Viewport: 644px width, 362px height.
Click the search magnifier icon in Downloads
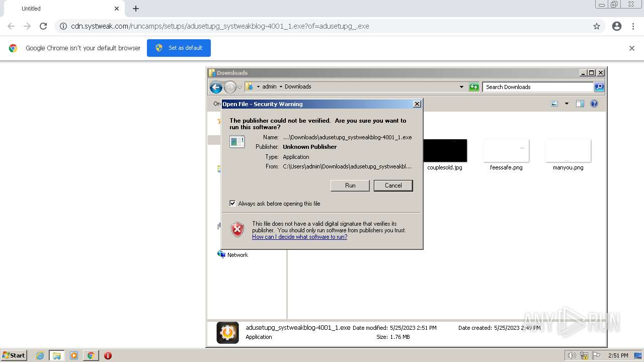point(599,87)
